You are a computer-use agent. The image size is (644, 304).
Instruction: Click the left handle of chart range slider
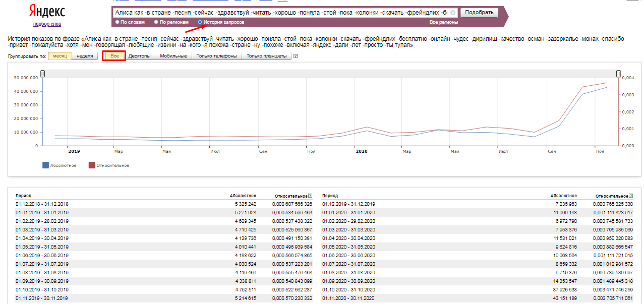(x=43, y=74)
